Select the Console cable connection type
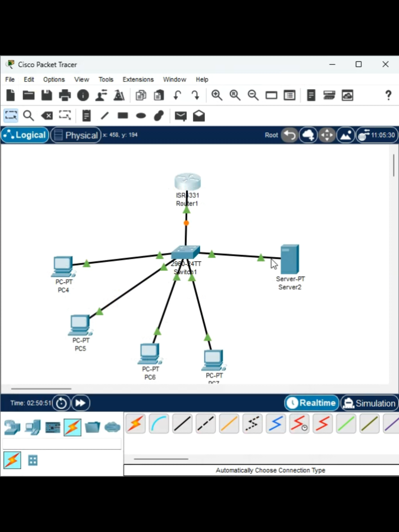This screenshot has height=532, width=399. pos(159,424)
